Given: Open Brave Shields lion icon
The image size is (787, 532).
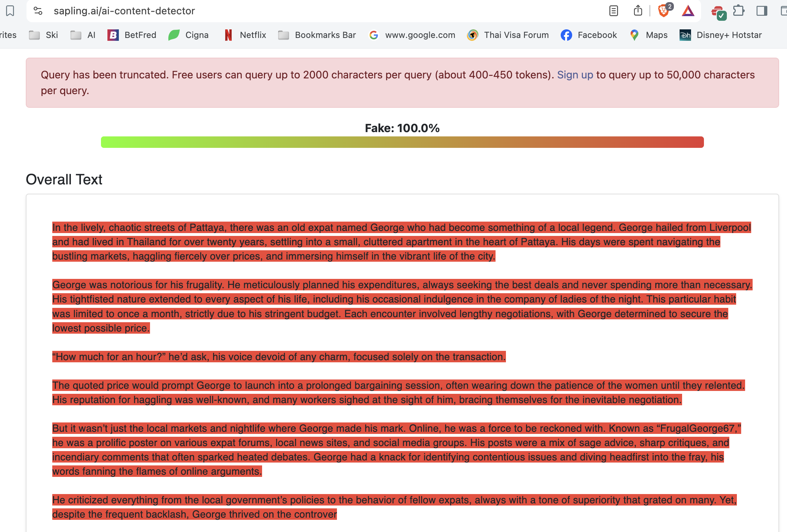Looking at the screenshot, I should point(663,11).
